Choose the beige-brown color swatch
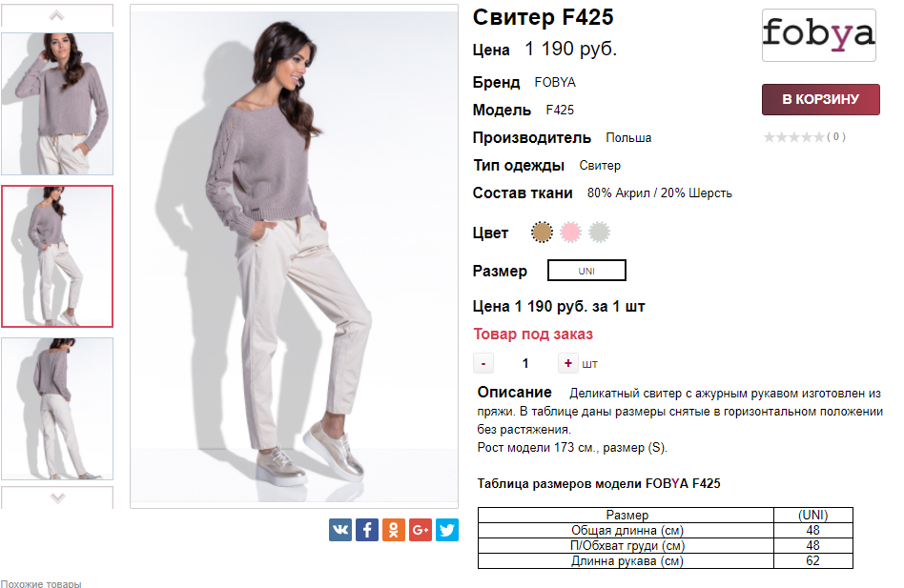The image size is (904, 588). [542, 233]
